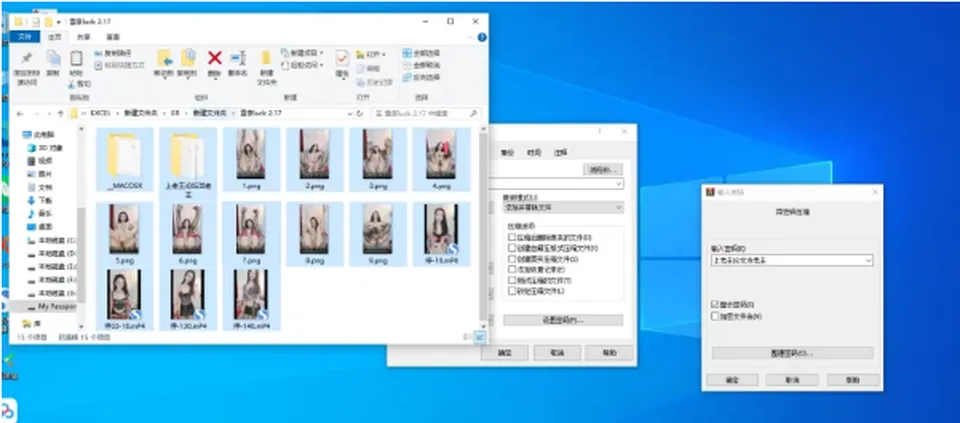The image size is (960, 423).
Task: Click the file list vertical scrollbar
Action: pos(483,225)
